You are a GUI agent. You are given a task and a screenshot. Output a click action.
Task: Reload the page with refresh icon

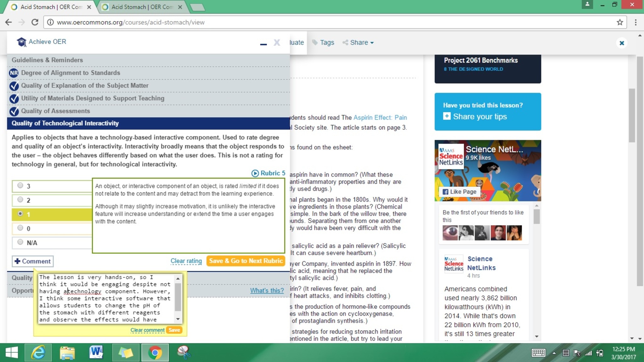[x=35, y=22]
